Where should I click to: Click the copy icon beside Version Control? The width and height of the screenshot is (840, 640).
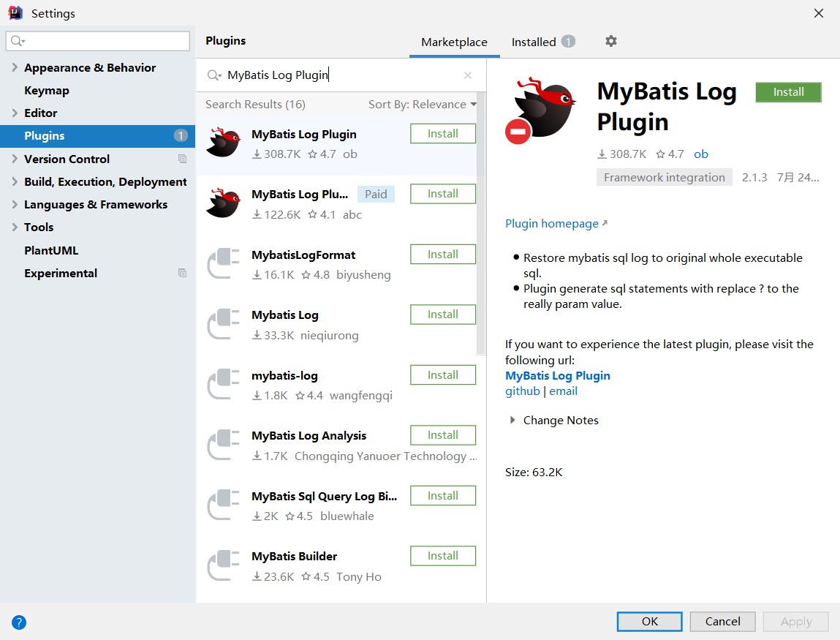point(182,159)
